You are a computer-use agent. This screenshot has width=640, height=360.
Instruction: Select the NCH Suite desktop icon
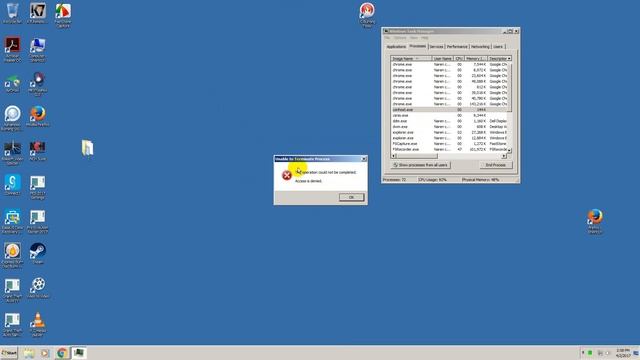pyautogui.click(x=38, y=151)
